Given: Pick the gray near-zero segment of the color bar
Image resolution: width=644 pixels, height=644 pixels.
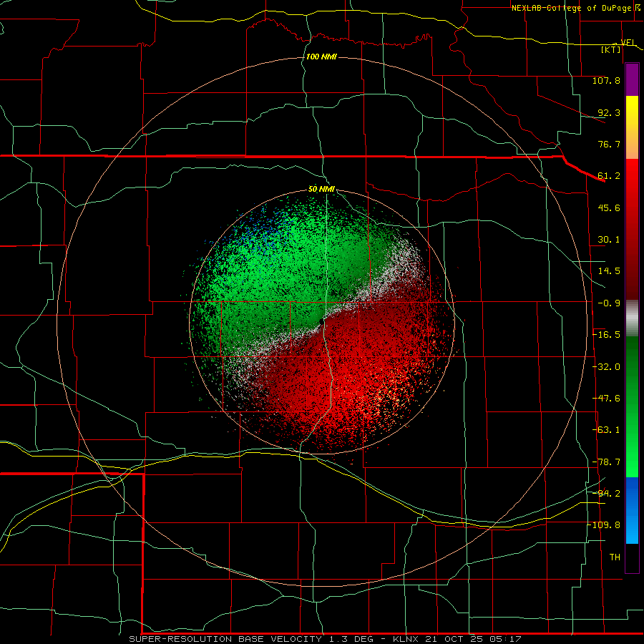Looking at the screenshot, I should point(632,318).
